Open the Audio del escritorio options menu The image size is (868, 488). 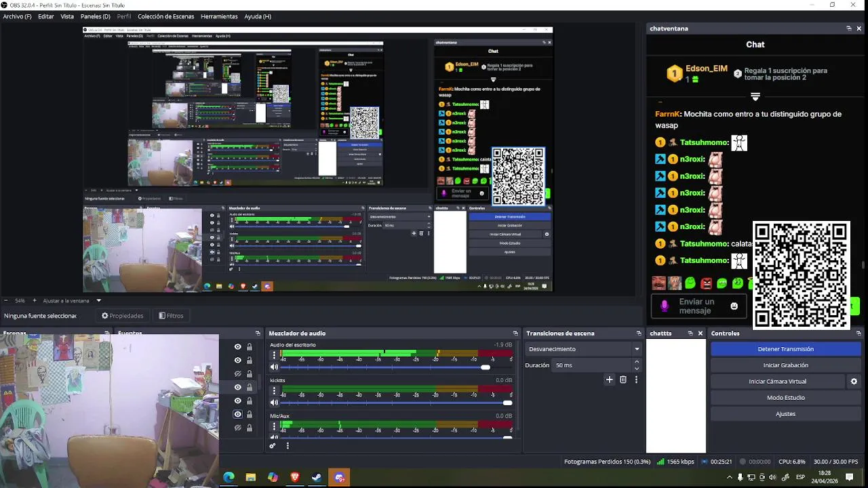click(274, 355)
